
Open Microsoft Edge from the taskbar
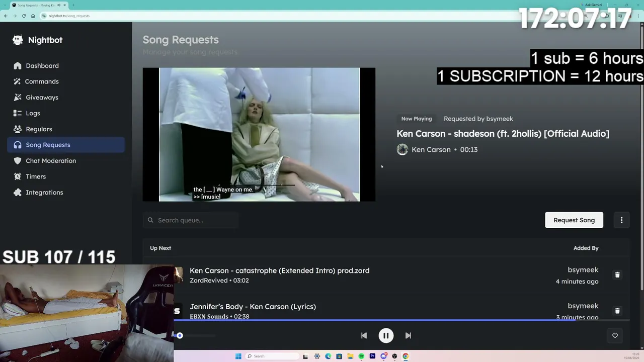tap(328, 356)
